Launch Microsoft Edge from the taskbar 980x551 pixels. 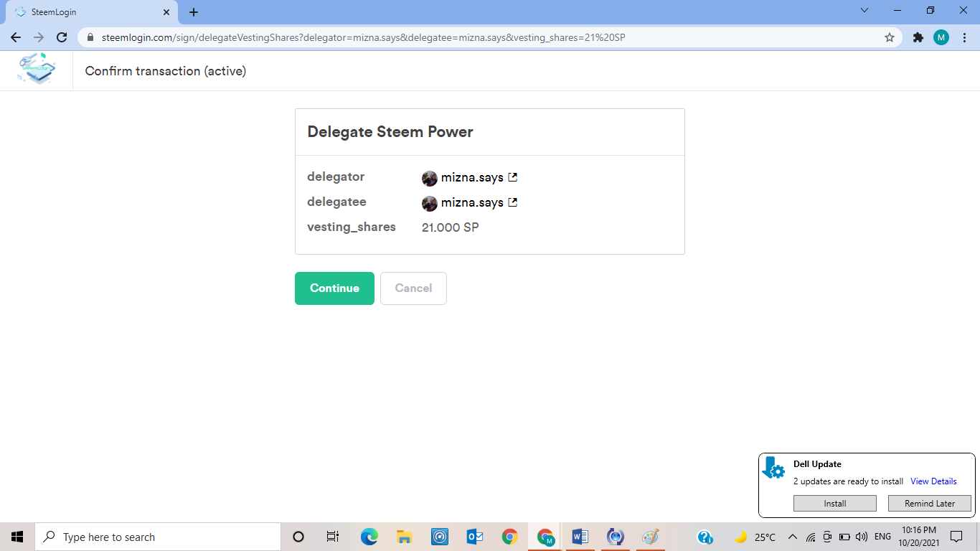pos(369,537)
